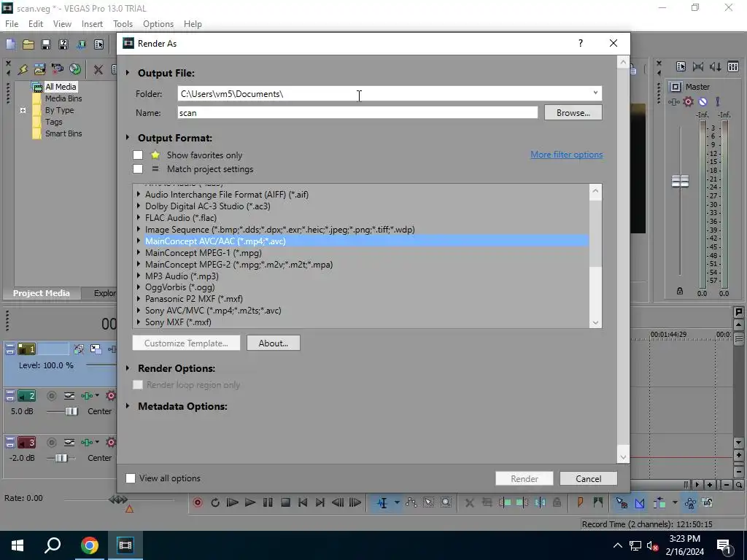Pause playback from transport bar
Screen dimensions: 747x560
pyautogui.click(x=268, y=502)
